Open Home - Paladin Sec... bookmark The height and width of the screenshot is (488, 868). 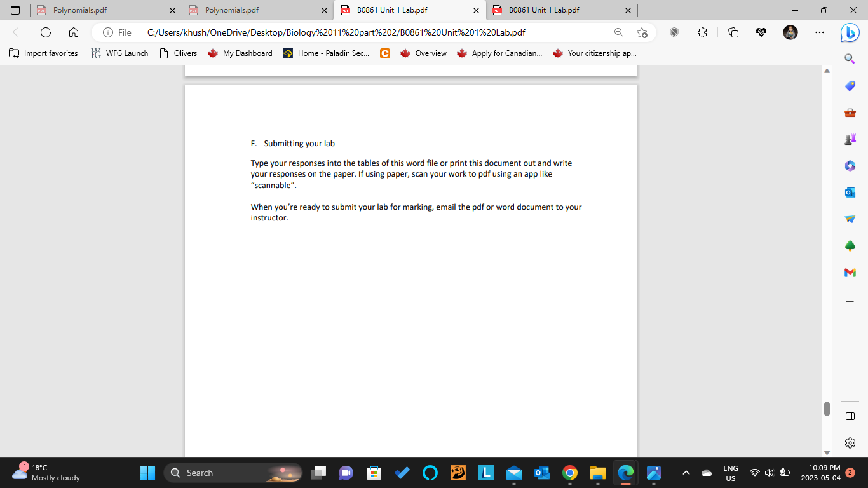coord(326,53)
